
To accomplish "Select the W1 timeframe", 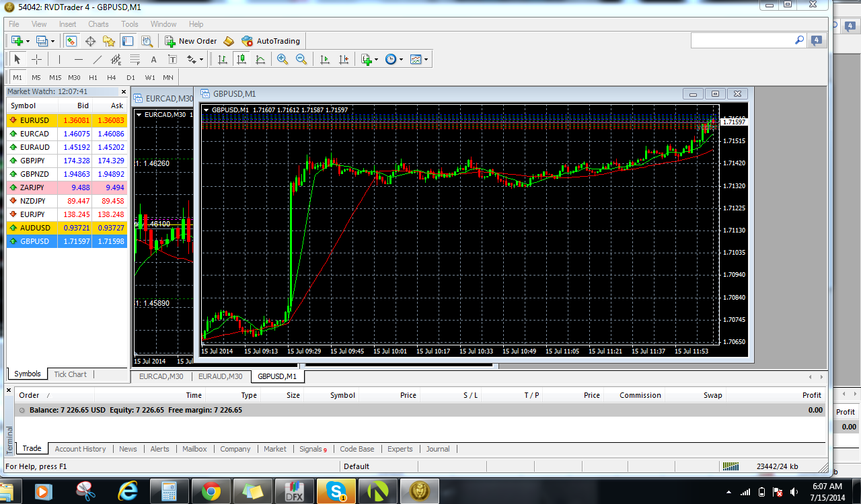I will tap(150, 77).
